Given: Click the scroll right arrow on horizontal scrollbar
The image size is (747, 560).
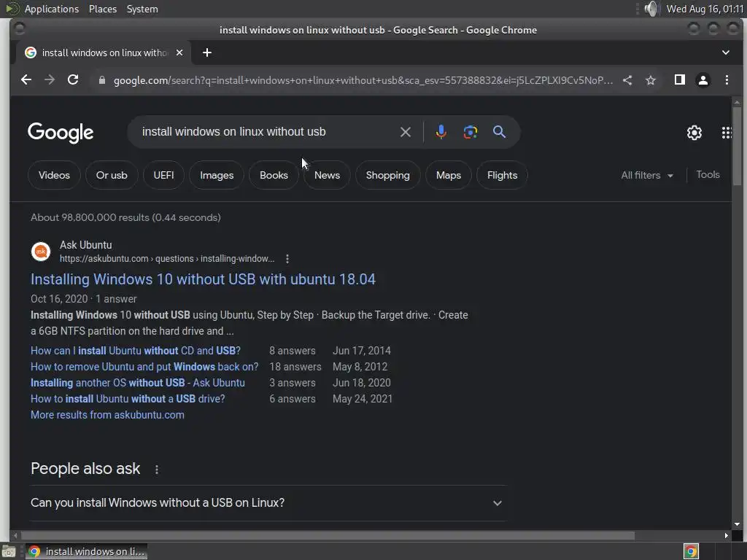Looking at the screenshot, I should pos(726,536).
